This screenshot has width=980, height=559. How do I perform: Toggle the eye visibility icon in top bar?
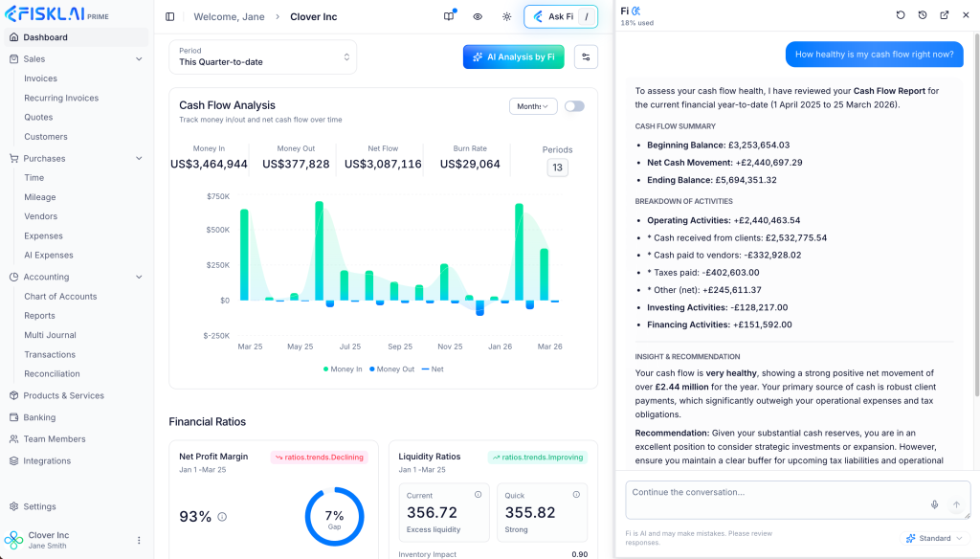pos(478,16)
